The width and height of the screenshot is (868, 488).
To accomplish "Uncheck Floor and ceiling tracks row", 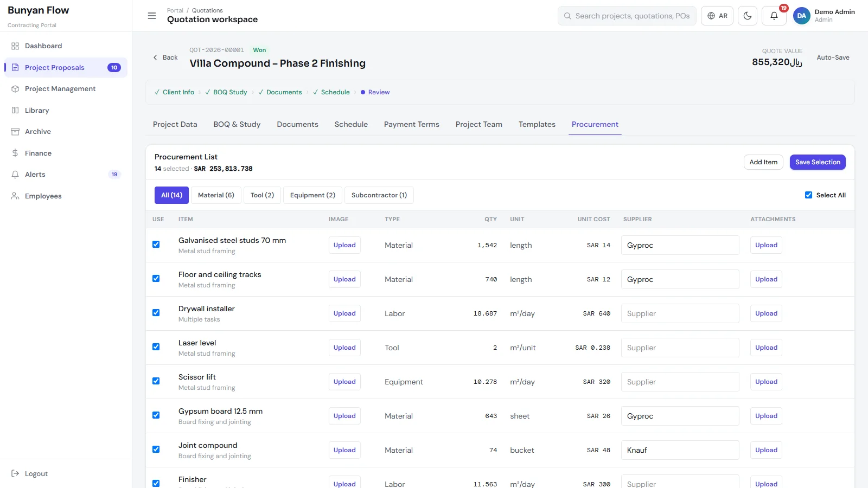I will [x=156, y=279].
